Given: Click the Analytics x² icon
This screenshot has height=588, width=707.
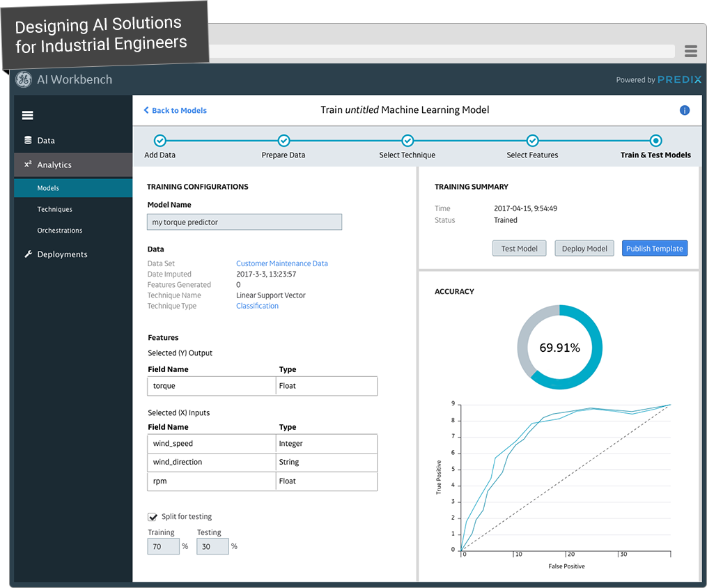Looking at the screenshot, I should click(28, 164).
